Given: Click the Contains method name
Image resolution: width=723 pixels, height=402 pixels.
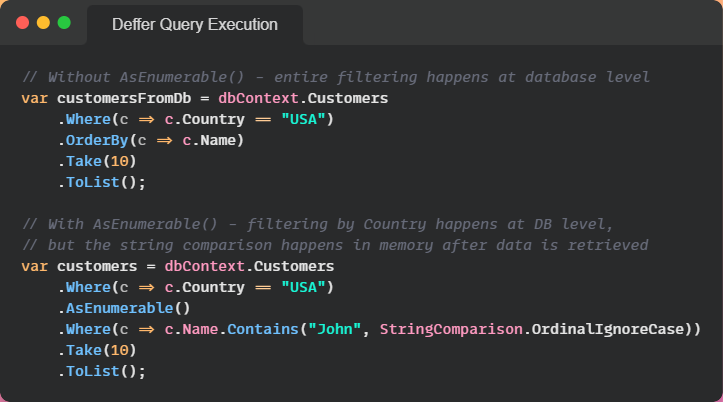Looking at the screenshot, I should point(263,329).
